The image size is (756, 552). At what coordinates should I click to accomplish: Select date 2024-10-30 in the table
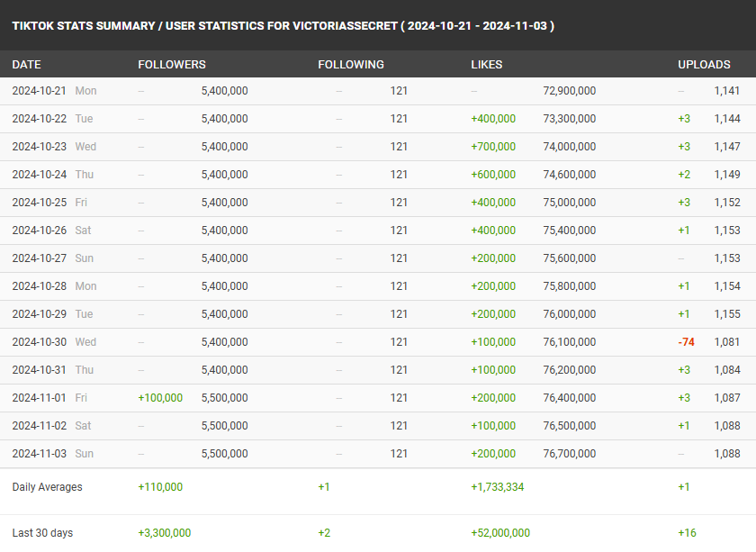tap(39, 342)
